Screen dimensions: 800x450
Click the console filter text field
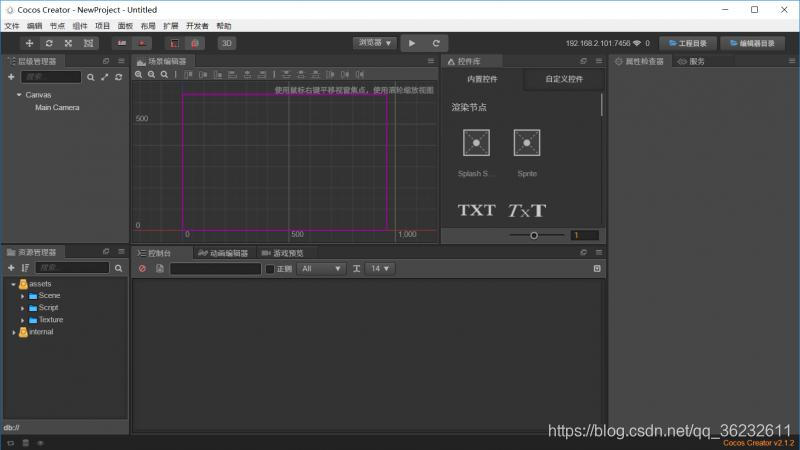(x=215, y=268)
